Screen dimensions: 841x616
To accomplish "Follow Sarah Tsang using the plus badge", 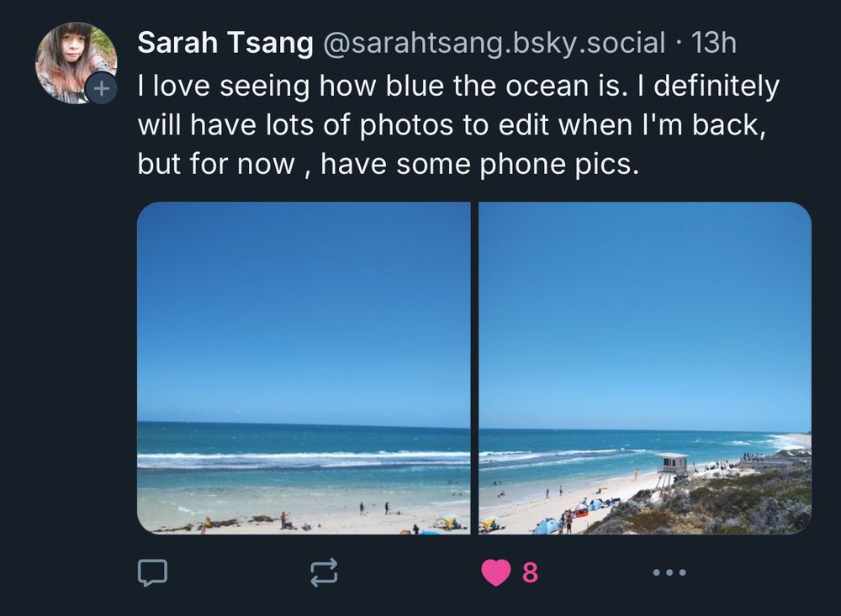I will pos(101,88).
